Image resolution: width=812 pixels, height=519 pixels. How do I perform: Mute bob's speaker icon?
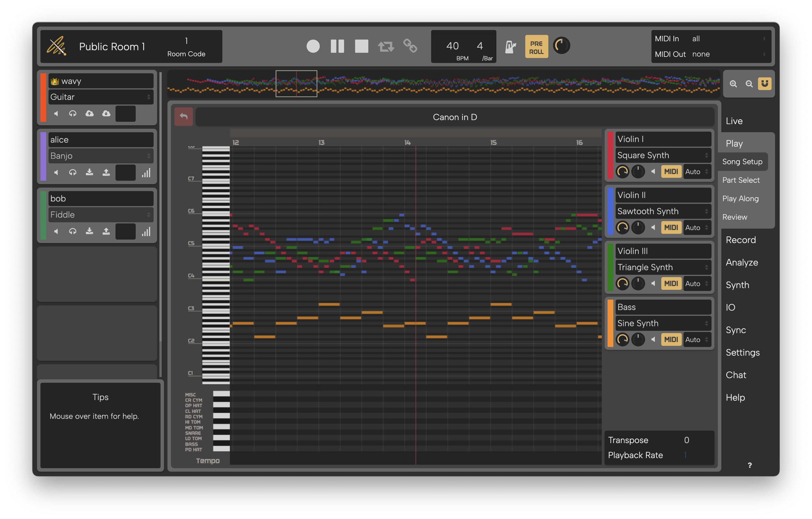tap(56, 232)
